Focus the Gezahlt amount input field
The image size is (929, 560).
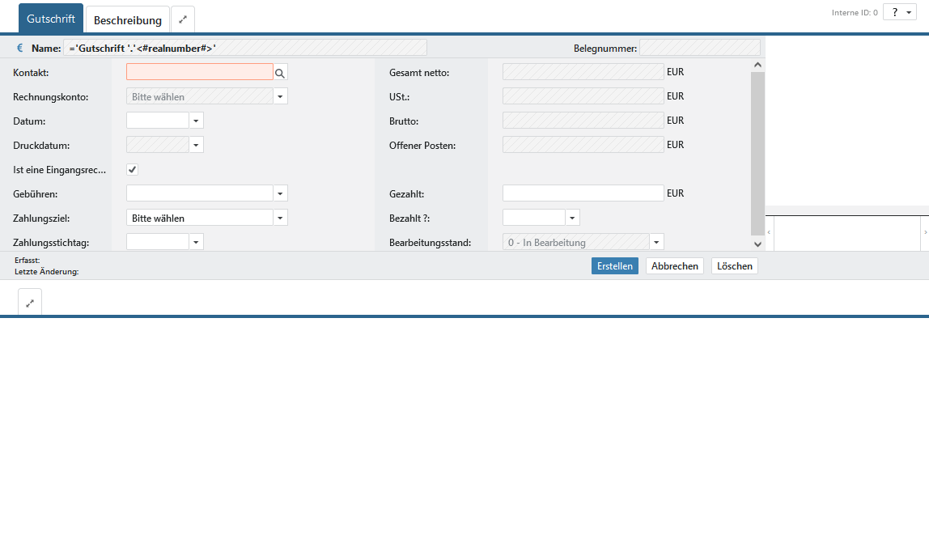coord(583,193)
